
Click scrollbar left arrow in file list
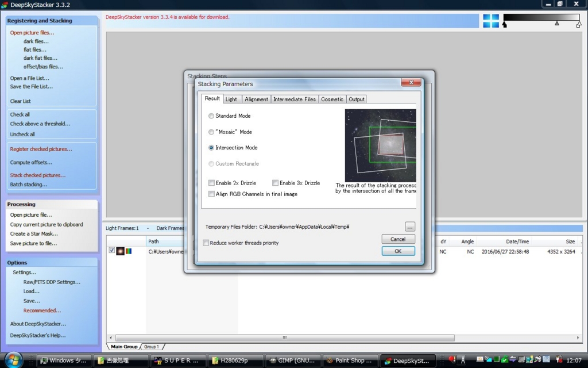pyautogui.click(x=110, y=338)
